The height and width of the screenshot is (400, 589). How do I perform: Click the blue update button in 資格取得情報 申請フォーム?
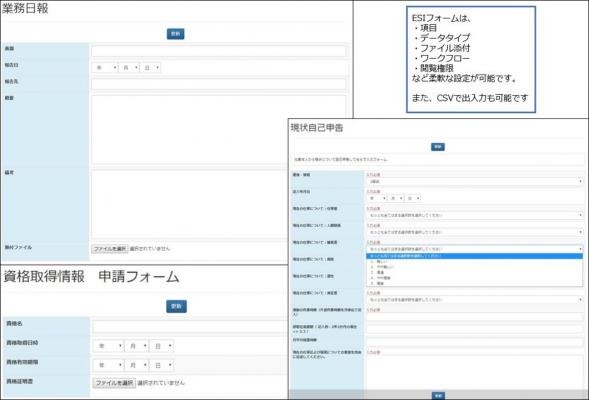(x=176, y=306)
